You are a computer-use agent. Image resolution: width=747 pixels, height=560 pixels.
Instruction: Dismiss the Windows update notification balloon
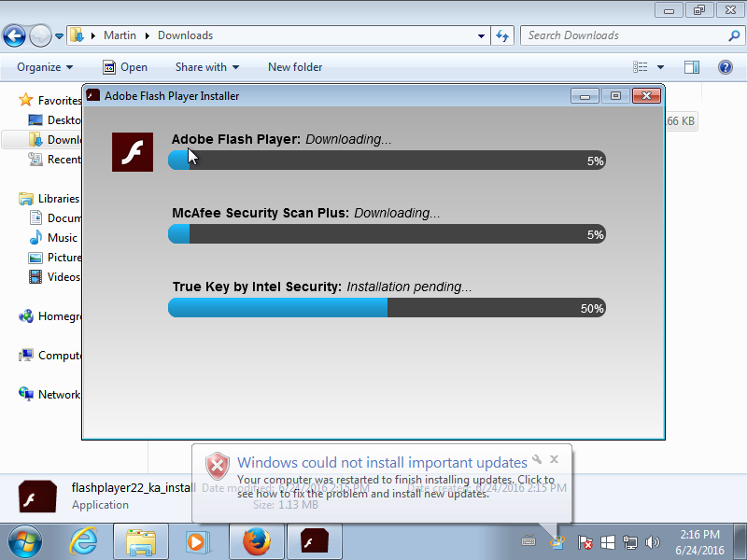(554, 459)
